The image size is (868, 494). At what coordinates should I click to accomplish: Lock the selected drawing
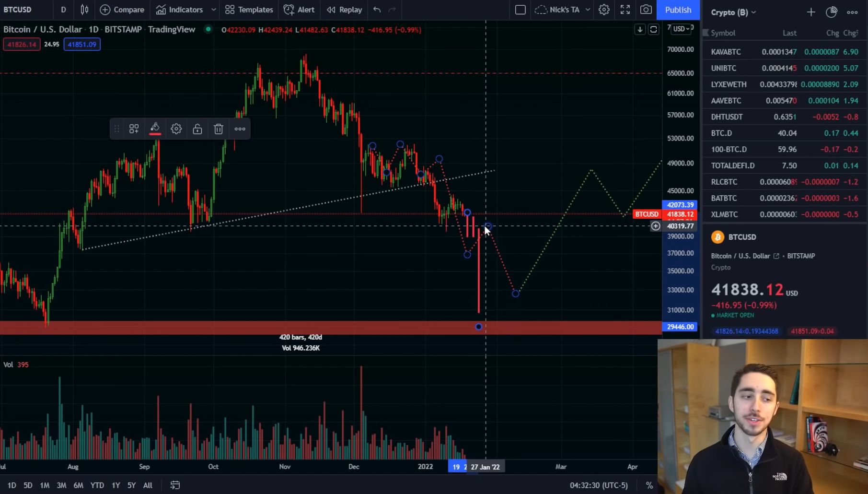197,129
